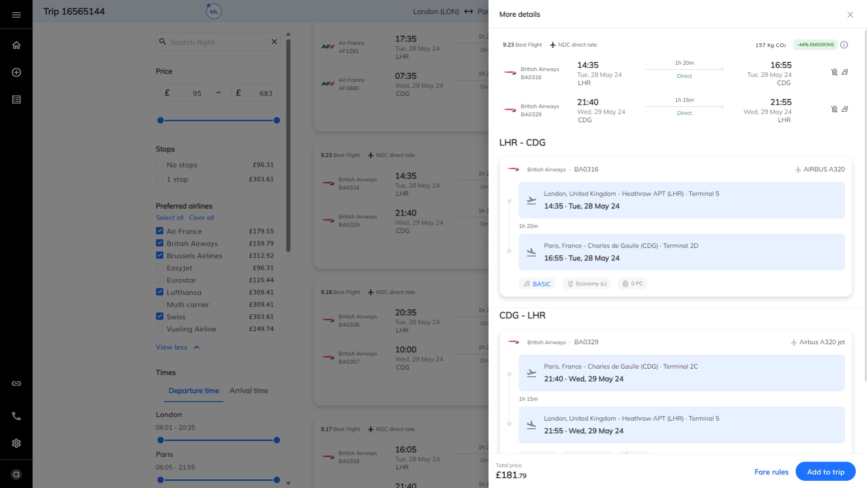Click the NDC direct rate plane icon in details

tap(552, 45)
